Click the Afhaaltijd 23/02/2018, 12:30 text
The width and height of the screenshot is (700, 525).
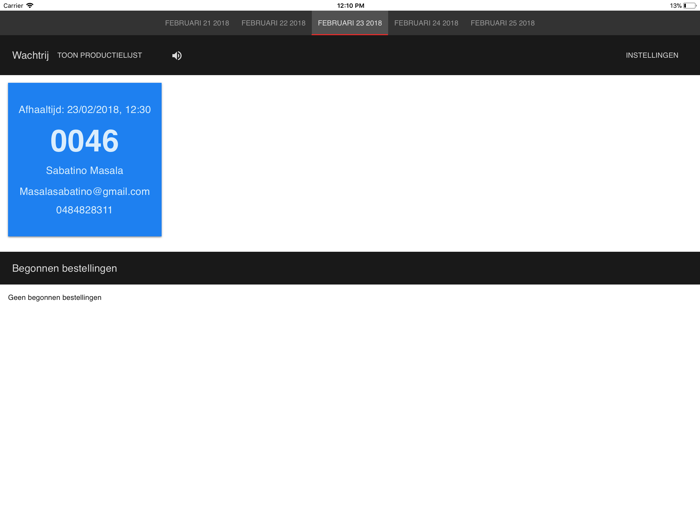point(85,110)
